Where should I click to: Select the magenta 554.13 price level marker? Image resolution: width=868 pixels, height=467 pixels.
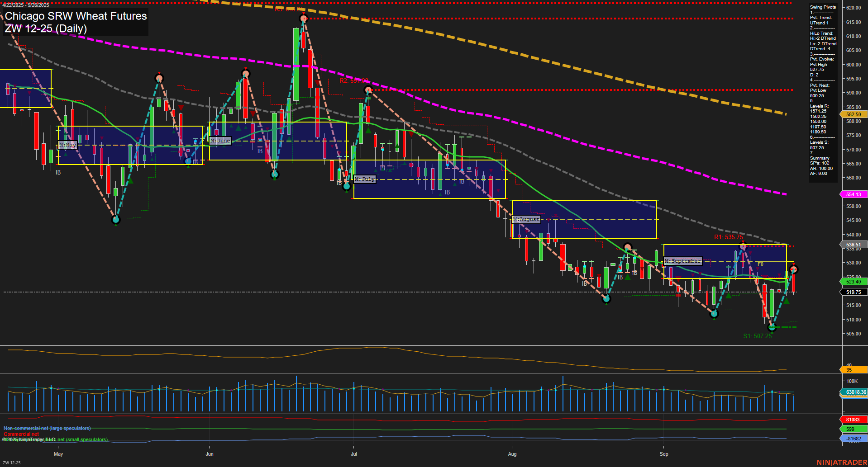tap(853, 194)
